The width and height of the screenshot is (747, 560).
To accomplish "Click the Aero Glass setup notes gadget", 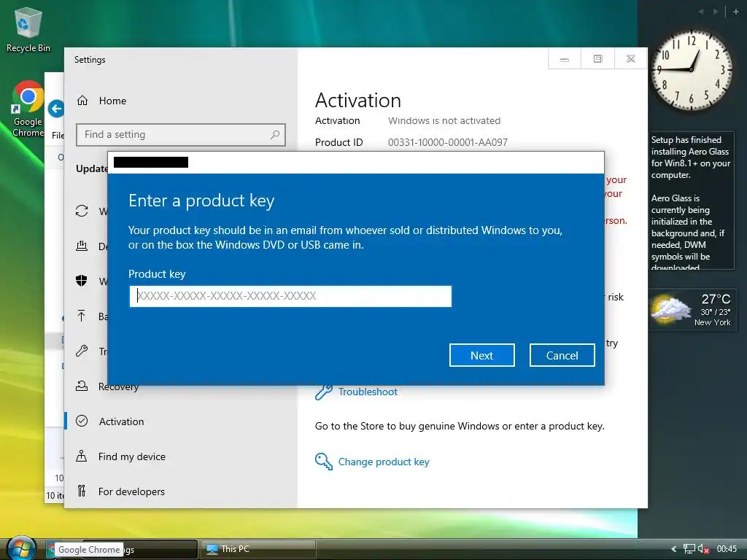I will click(692, 201).
